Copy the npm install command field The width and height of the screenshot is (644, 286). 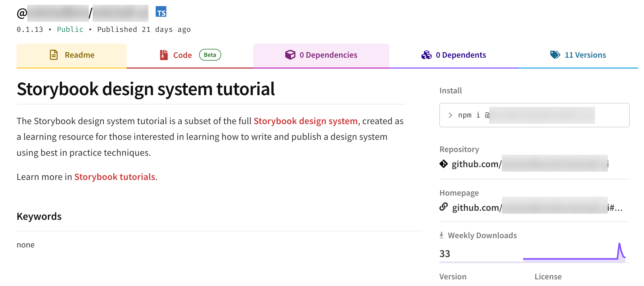coord(534,115)
